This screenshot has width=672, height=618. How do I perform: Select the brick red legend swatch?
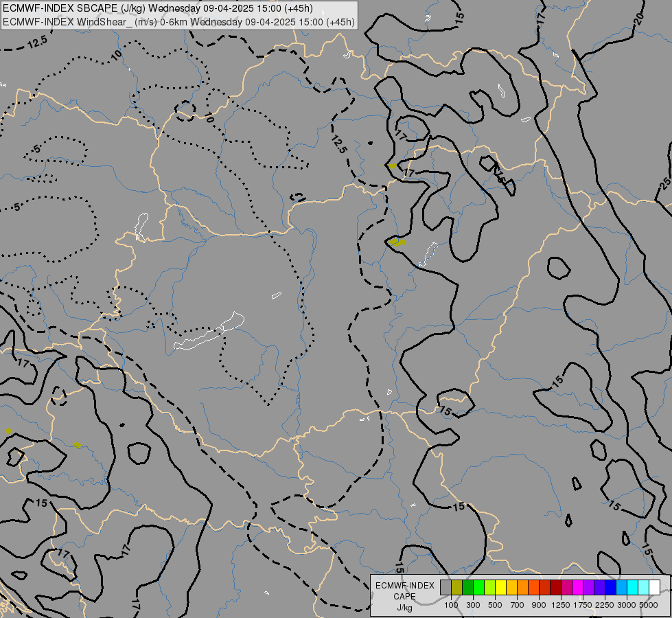(x=545, y=587)
